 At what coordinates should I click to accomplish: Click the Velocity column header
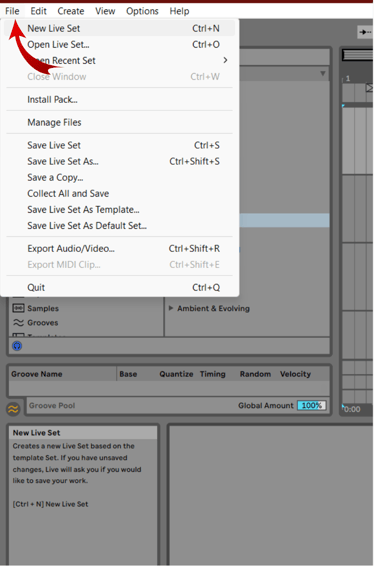tap(295, 374)
